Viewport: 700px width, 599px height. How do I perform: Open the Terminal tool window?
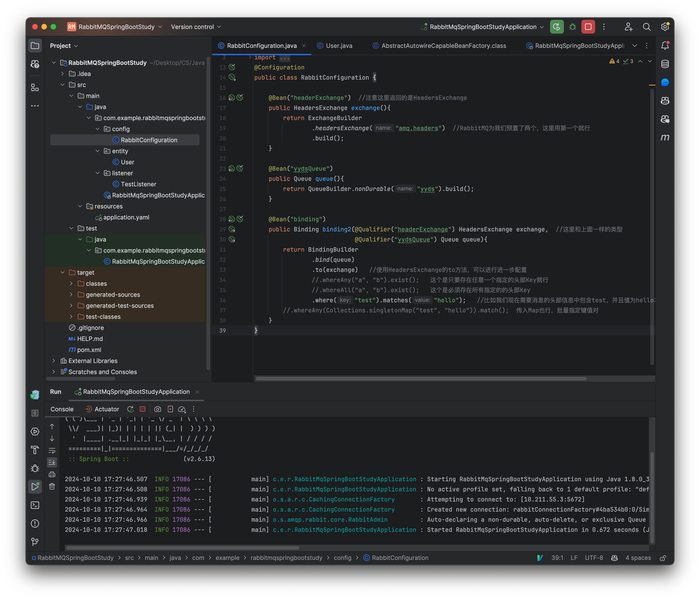[35, 505]
